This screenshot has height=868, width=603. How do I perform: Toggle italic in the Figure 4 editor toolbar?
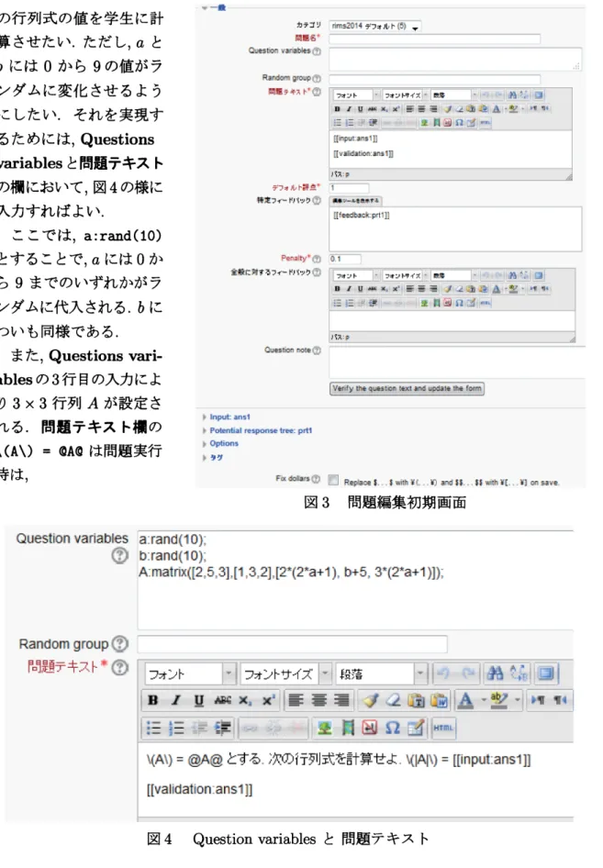[x=176, y=700]
